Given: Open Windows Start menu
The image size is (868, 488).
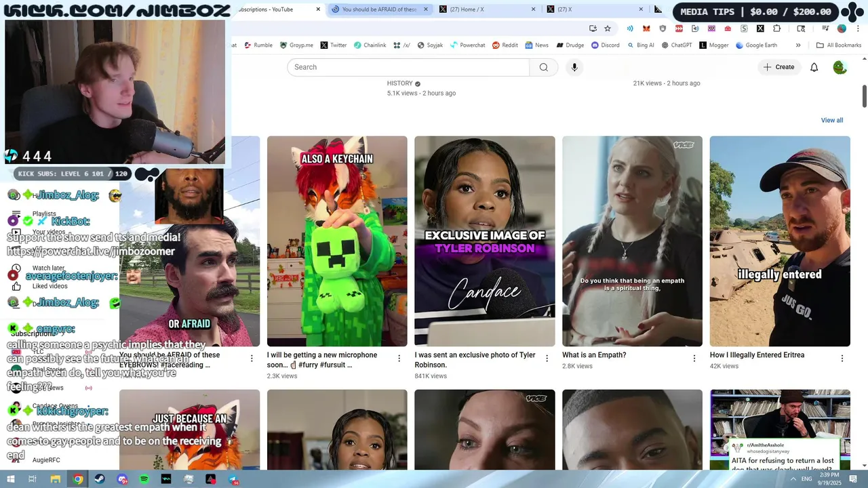Looking at the screenshot, I should [x=10, y=479].
